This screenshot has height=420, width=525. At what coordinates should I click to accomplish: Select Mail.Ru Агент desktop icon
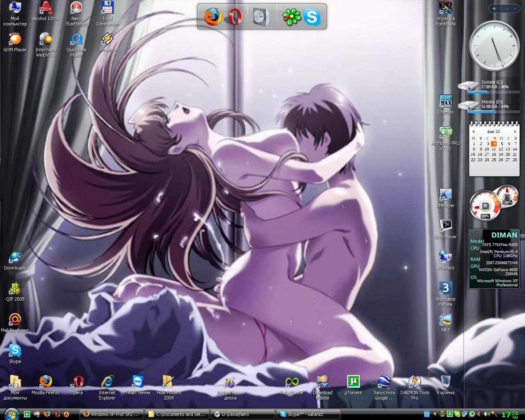pos(15,323)
